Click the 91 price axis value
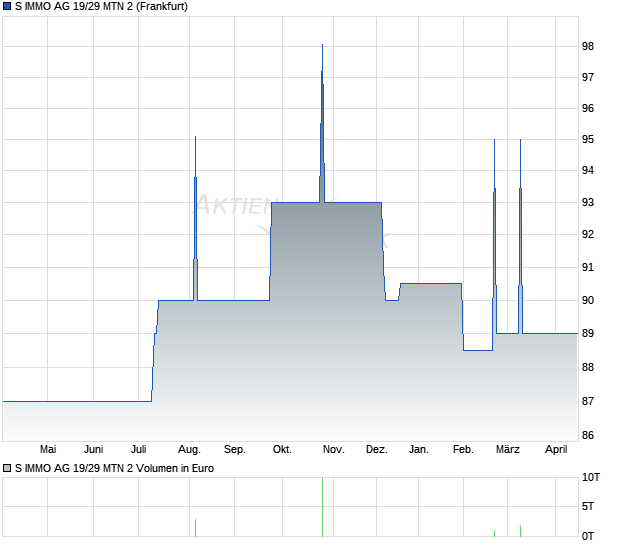The width and height of the screenshot is (620, 546). coord(588,267)
